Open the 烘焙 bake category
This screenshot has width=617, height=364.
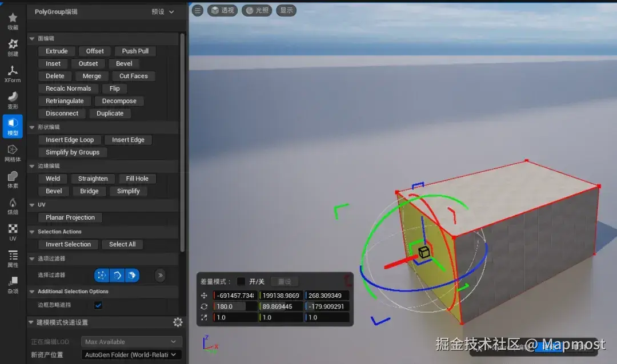(x=13, y=205)
